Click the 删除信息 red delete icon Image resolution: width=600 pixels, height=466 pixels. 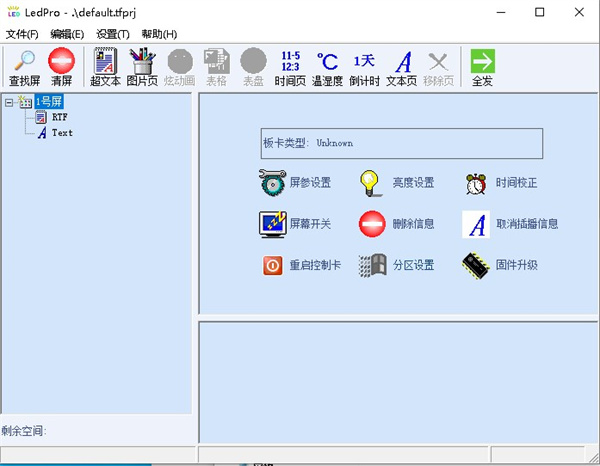372,224
